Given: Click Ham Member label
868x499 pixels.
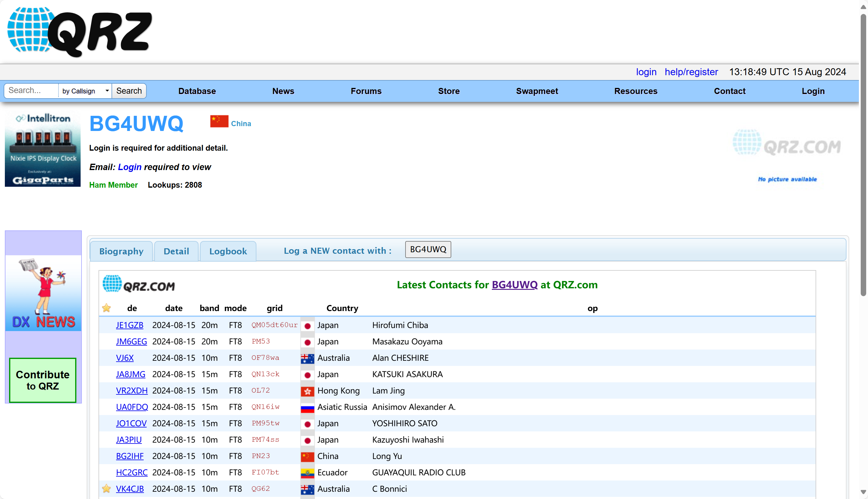Looking at the screenshot, I should [x=113, y=185].
